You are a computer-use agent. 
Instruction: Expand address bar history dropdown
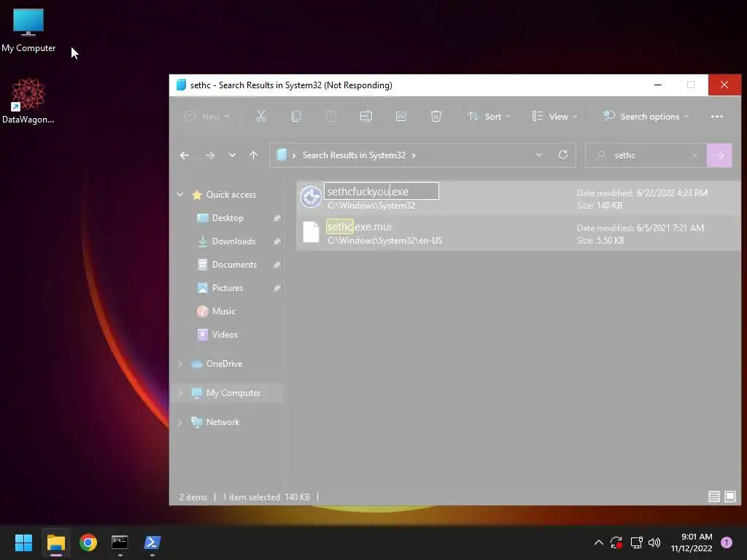[x=539, y=155]
